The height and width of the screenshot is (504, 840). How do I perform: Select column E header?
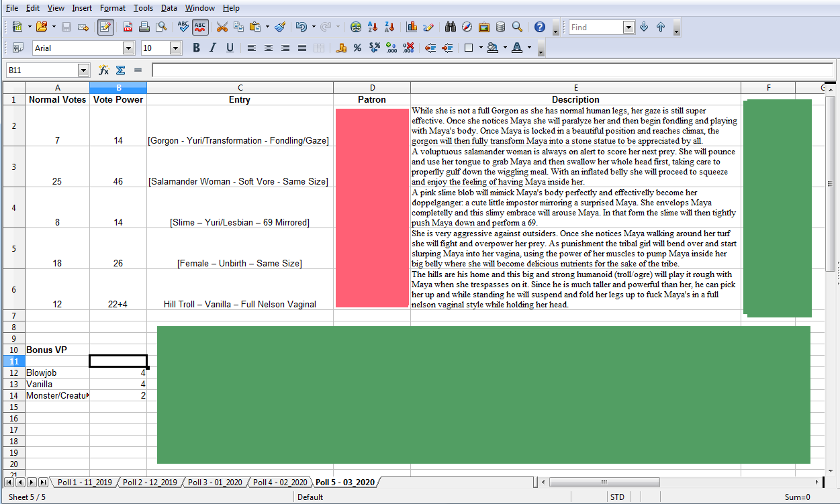pos(575,88)
